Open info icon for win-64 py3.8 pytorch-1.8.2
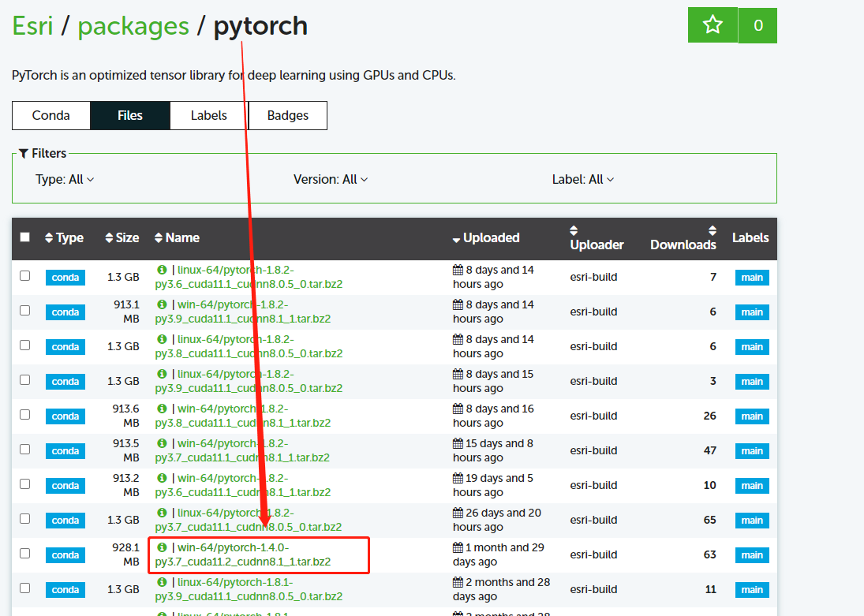864x616 pixels. pyautogui.click(x=162, y=409)
